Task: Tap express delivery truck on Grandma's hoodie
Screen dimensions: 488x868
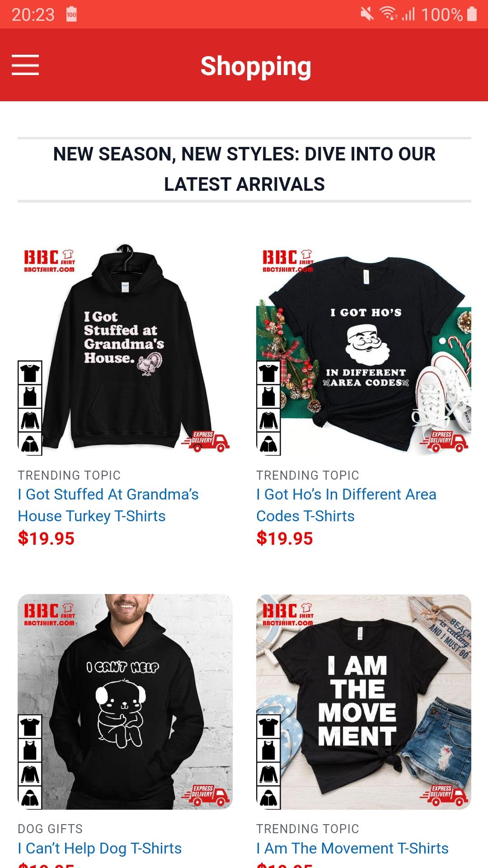Action: click(x=206, y=441)
